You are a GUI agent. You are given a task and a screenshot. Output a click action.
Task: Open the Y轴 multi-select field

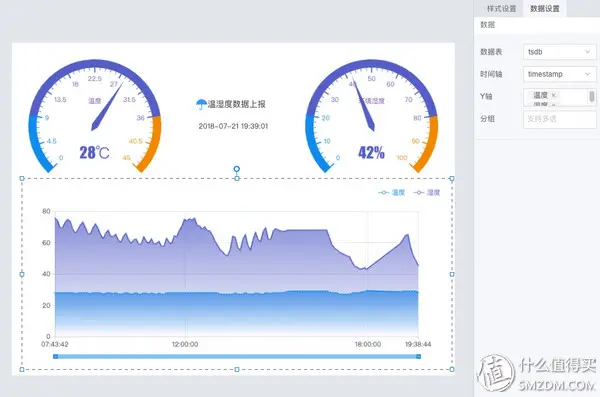(x=559, y=97)
